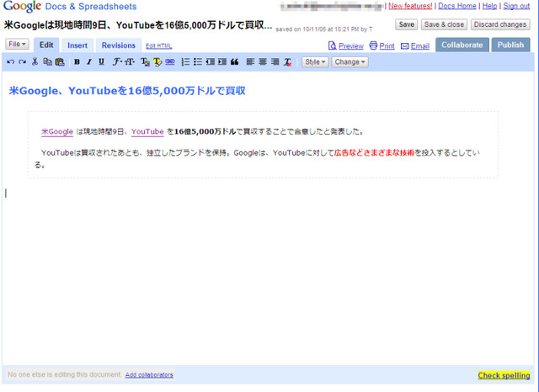Expand the Change dropdown
Image resolution: width=539 pixels, height=392 pixels.
[350, 61]
